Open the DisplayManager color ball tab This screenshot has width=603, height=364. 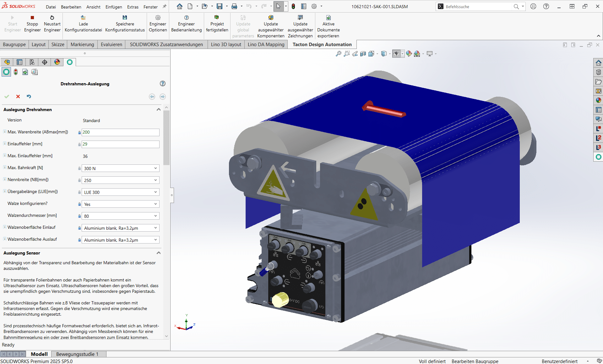point(57,62)
